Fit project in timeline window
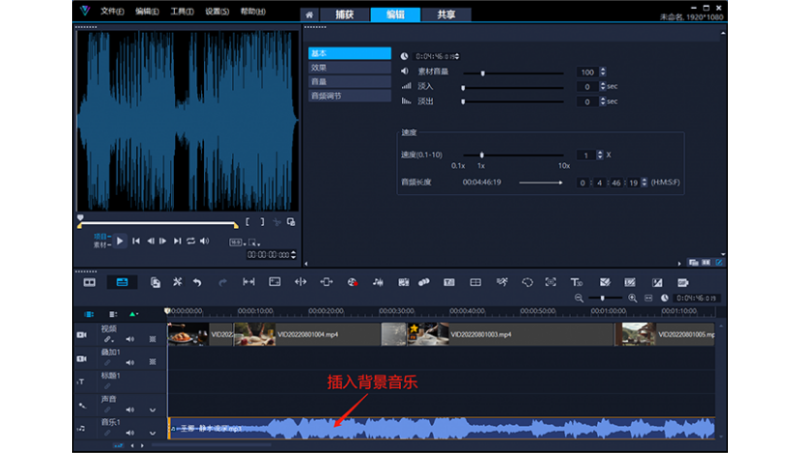 648,298
